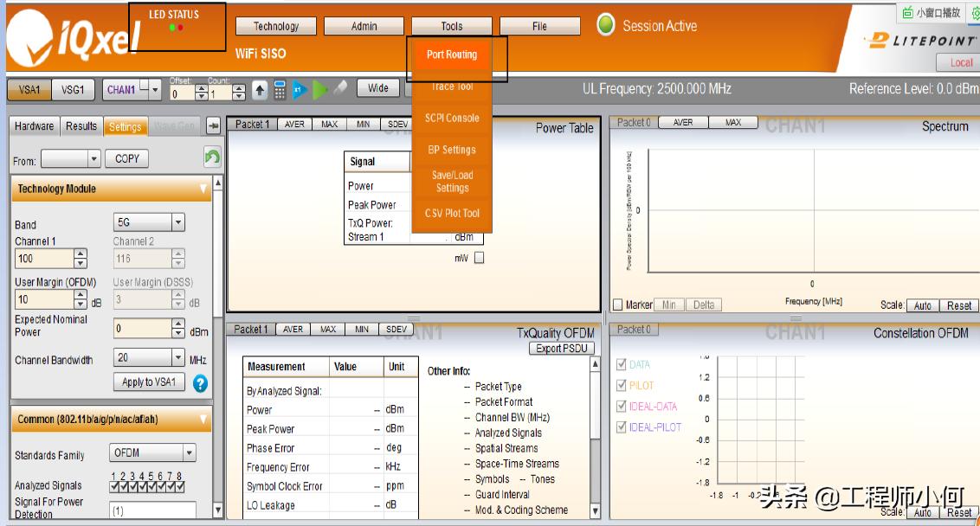Click the Spectrum Auto scale button
The height and width of the screenshot is (526, 980).
(x=923, y=305)
